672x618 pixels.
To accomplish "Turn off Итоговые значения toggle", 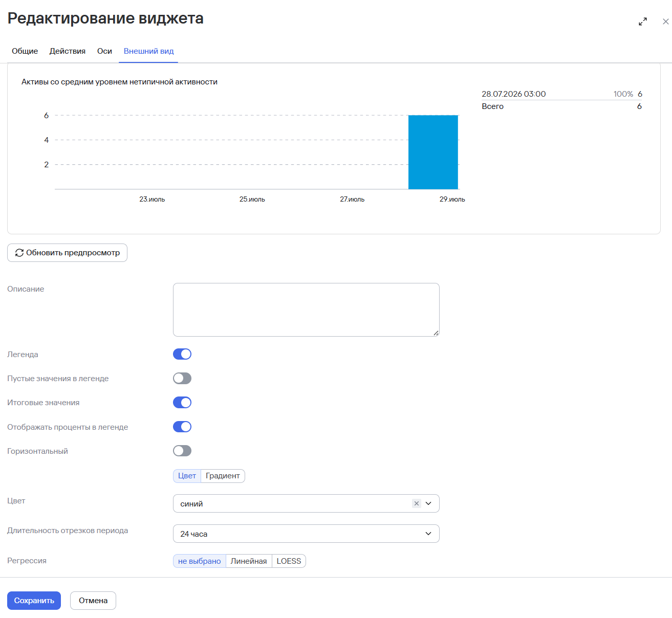I will tap(182, 403).
